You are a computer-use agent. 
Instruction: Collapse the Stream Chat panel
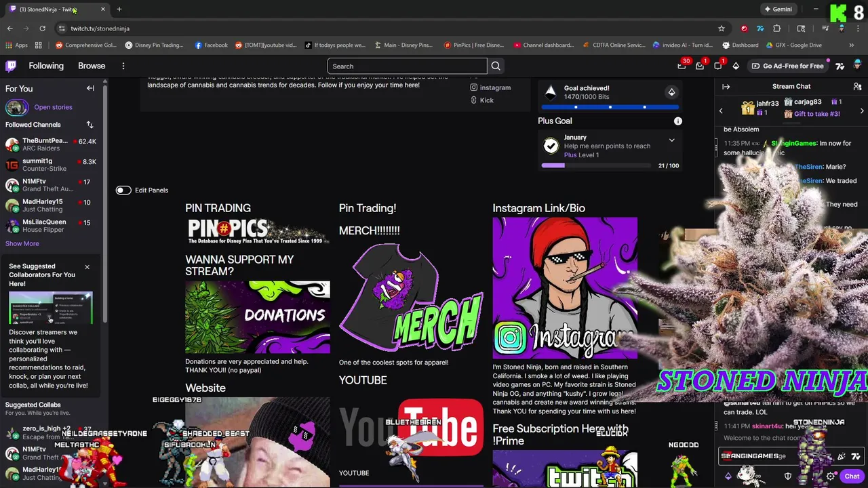pyautogui.click(x=726, y=87)
